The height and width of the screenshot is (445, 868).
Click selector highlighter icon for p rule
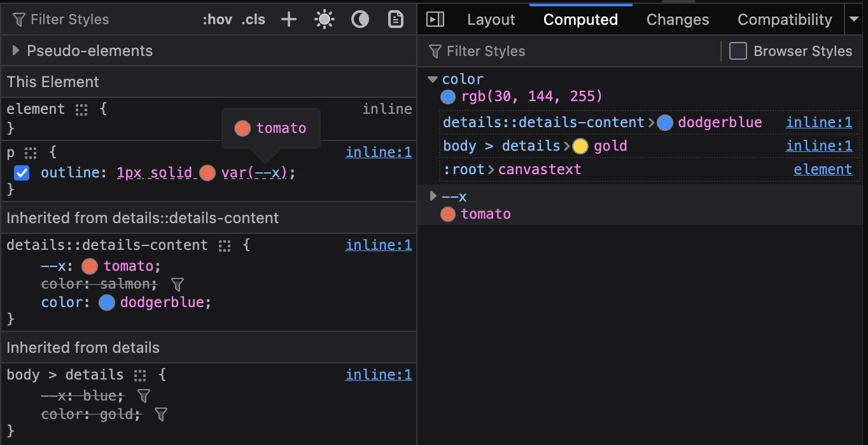point(31,153)
